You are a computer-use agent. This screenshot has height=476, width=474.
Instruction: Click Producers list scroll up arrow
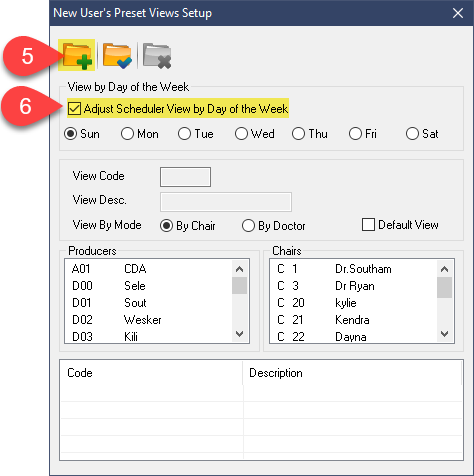pos(239,269)
